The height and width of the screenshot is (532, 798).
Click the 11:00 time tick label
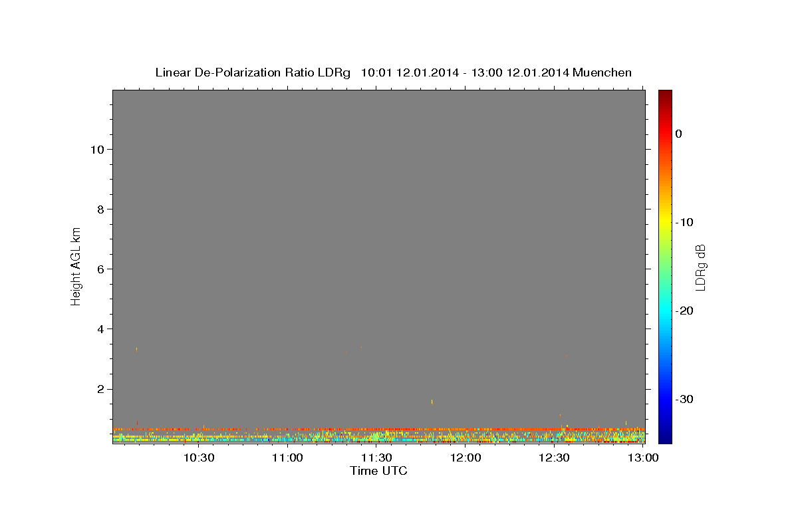click(287, 458)
